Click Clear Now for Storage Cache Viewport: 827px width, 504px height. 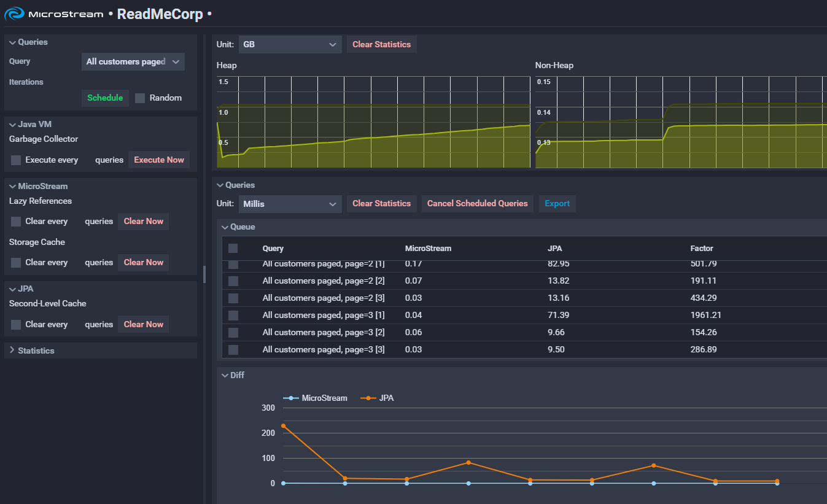(x=144, y=263)
